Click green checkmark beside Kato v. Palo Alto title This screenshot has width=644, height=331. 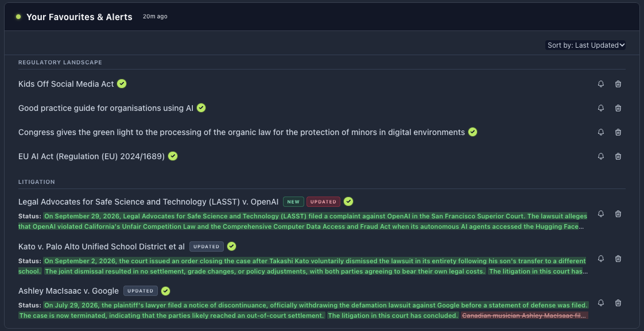click(232, 247)
